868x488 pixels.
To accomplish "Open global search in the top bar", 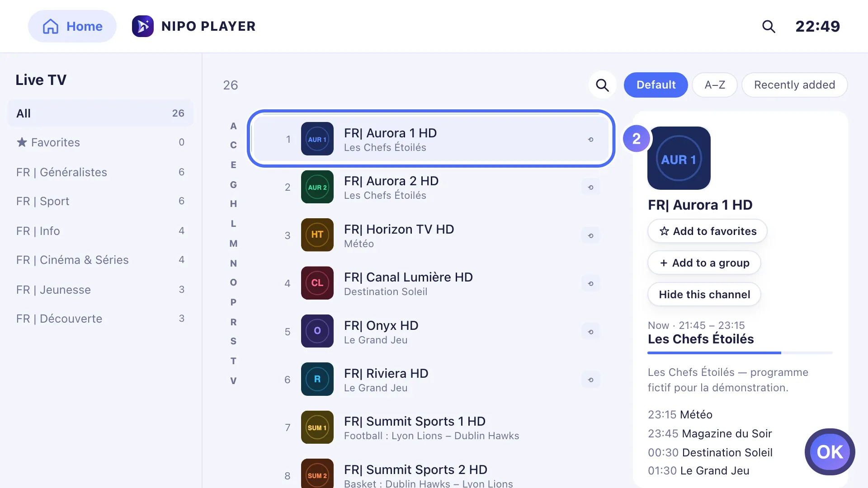I will pos(769,26).
